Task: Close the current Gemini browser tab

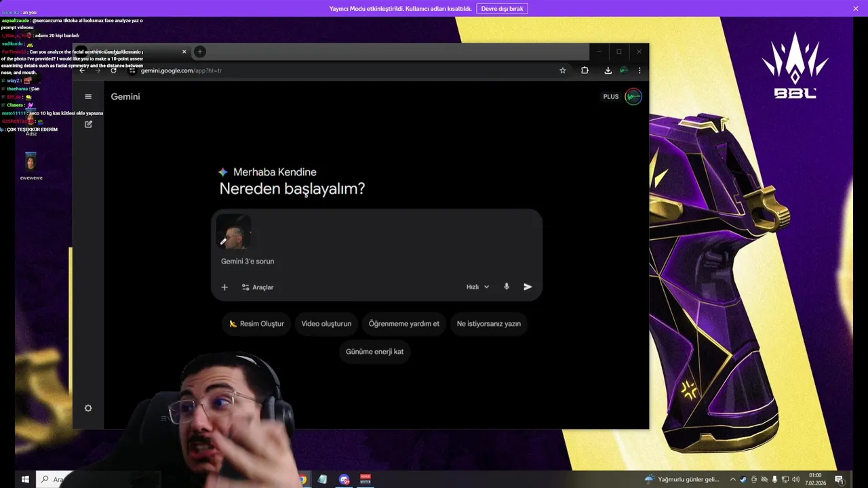Action: [x=184, y=52]
